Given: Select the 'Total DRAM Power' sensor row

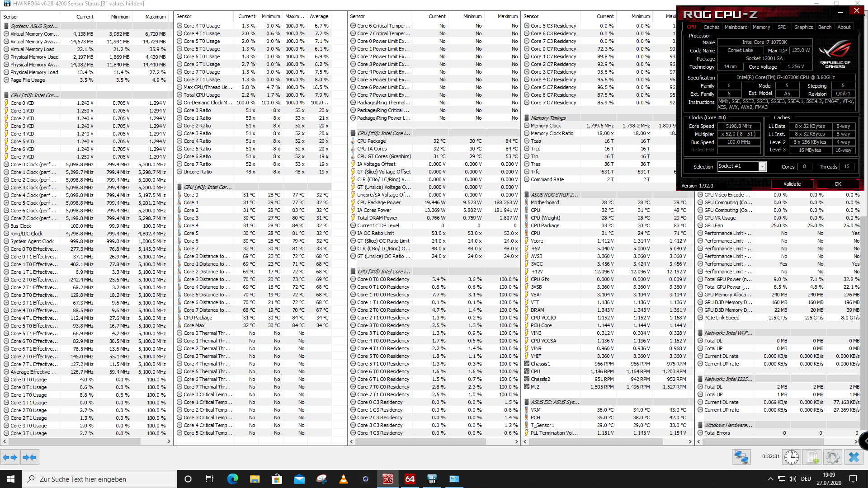Looking at the screenshot, I should tap(434, 218).
